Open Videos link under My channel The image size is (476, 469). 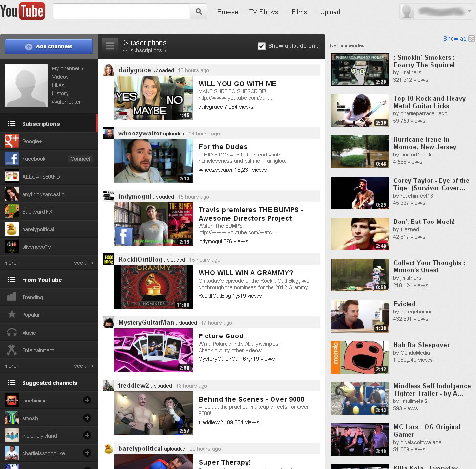(x=60, y=77)
